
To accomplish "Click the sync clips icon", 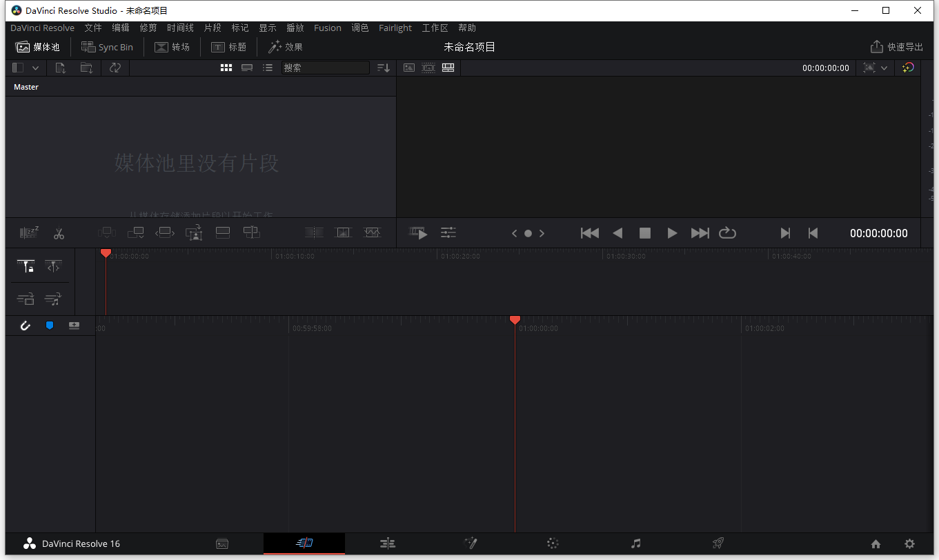I will (115, 68).
